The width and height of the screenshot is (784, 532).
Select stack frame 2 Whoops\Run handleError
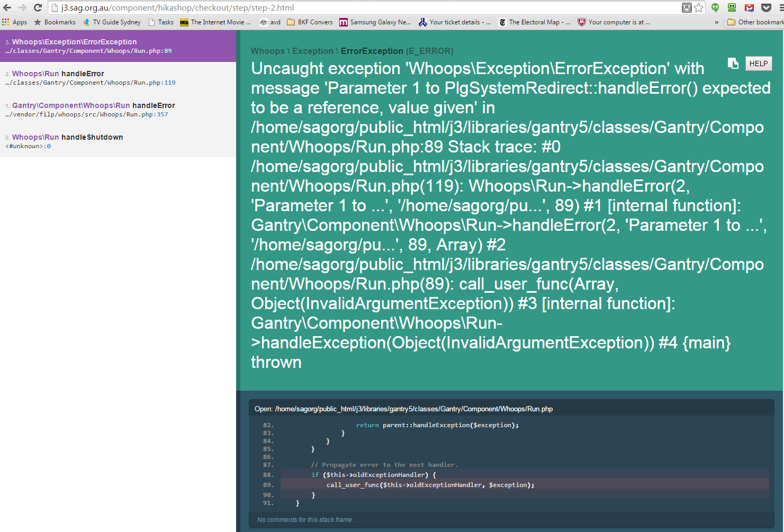click(118, 78)
